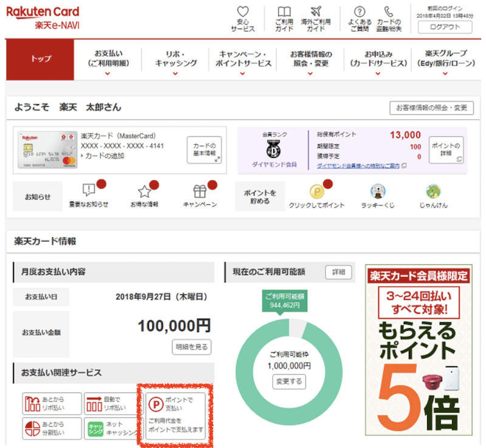Click 詳細 button next to 現在のご利用可能額

point(338,272)
